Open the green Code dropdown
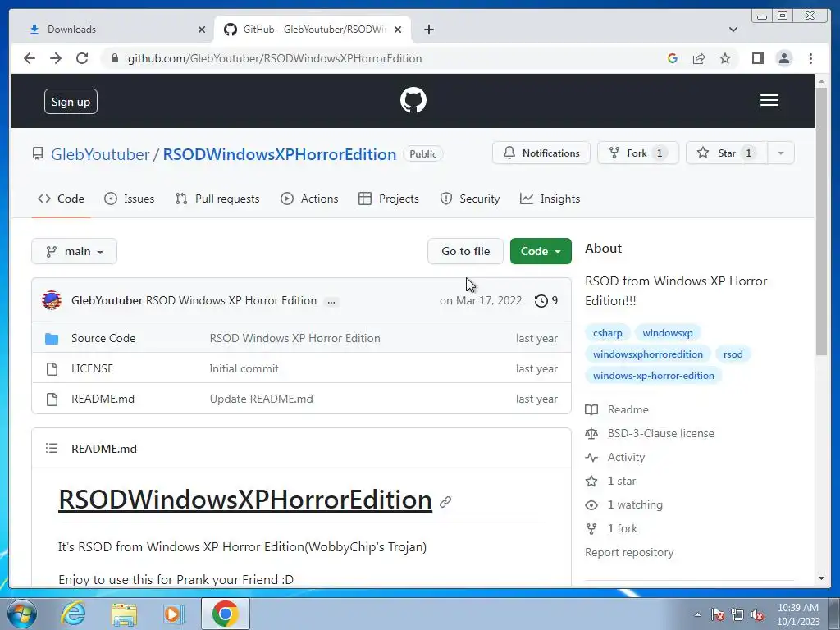 pos(541,251)
